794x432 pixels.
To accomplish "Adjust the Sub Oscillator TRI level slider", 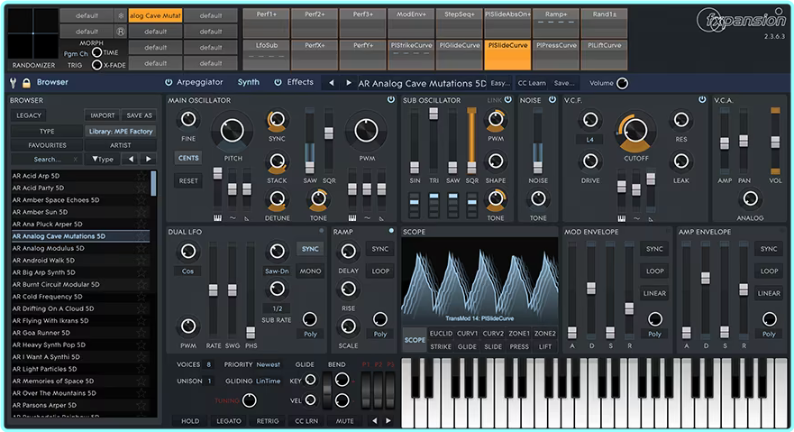I will coord(433,114).
